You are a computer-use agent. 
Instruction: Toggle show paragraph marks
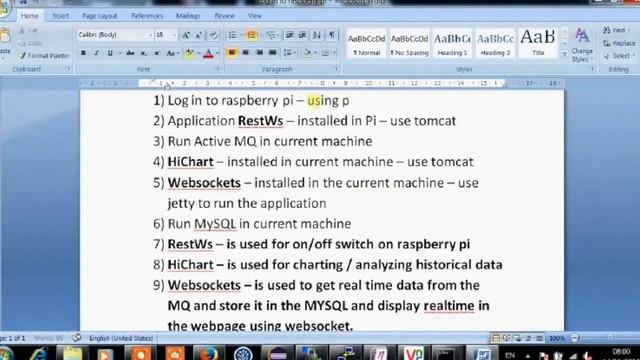[x=332, y=35]
